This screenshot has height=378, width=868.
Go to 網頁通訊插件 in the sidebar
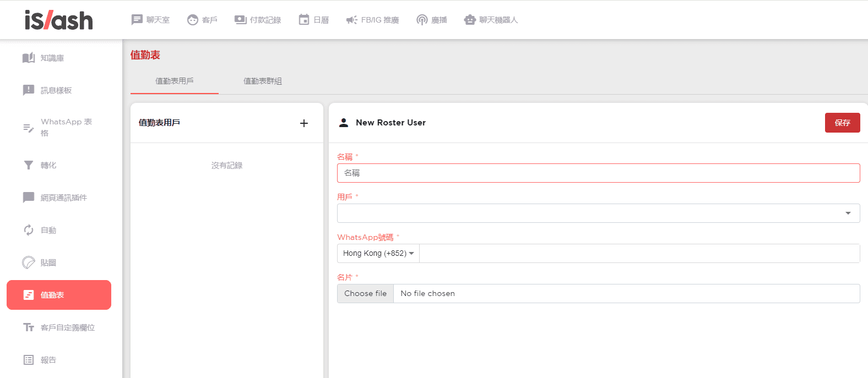(64, 198)
